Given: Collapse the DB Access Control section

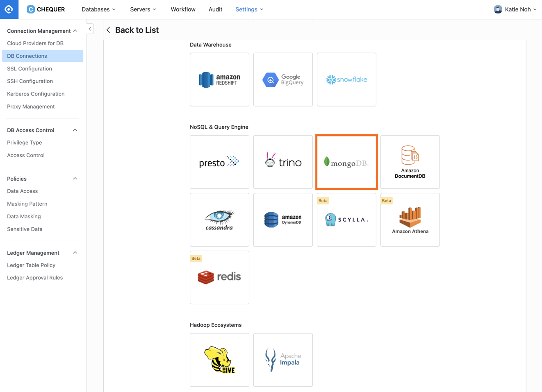Looking at the screenshot, I should point(75,130).
